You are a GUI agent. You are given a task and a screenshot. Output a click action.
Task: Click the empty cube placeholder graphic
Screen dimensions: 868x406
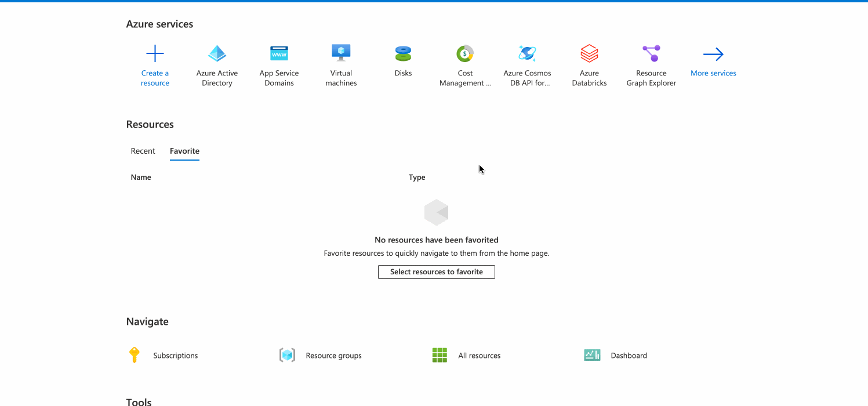pos(436,212)
